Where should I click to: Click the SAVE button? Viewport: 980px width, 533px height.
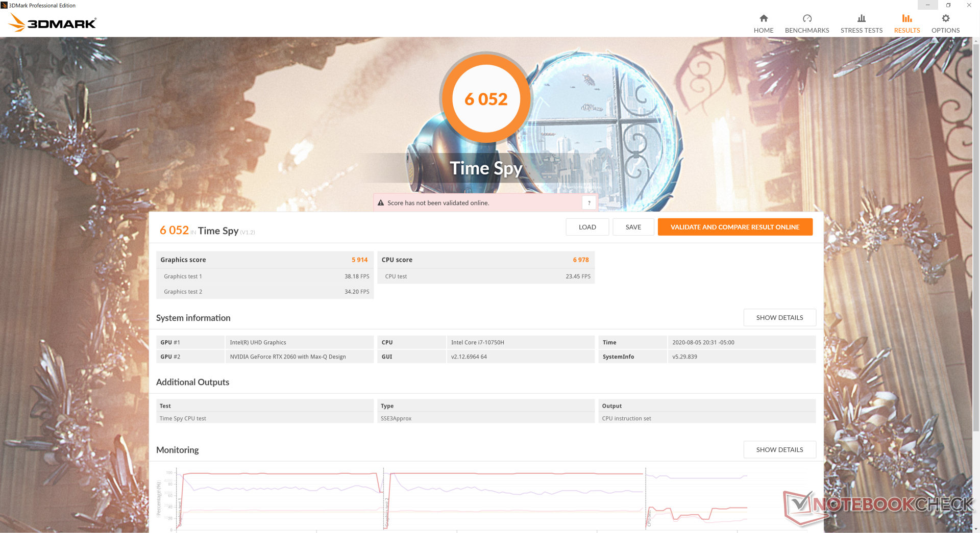[633, 227]
